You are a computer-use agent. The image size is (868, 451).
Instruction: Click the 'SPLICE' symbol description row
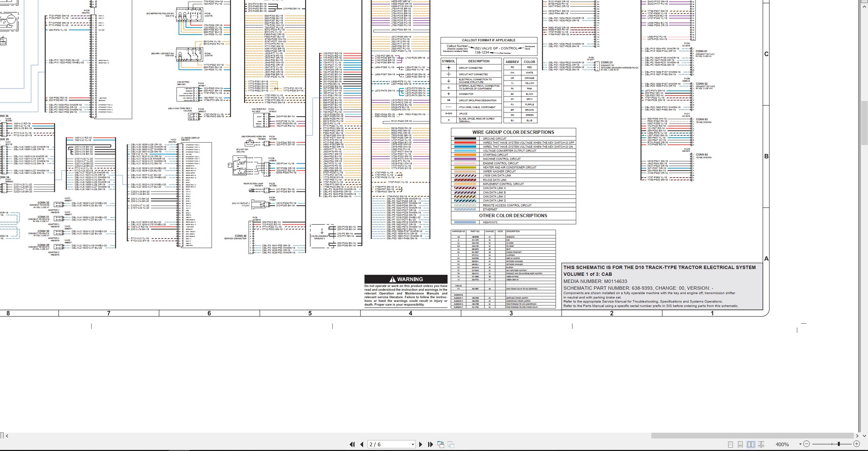click(463, 114)
